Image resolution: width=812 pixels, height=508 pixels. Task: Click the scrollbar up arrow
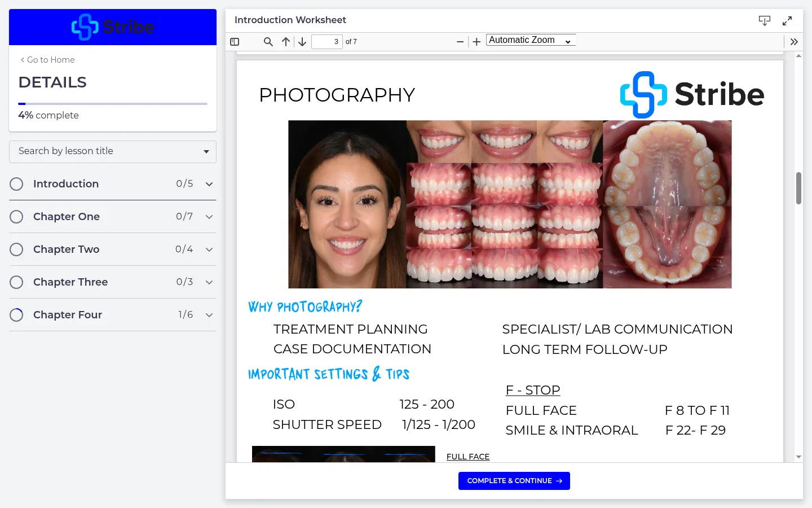click(x=798, y=55)
